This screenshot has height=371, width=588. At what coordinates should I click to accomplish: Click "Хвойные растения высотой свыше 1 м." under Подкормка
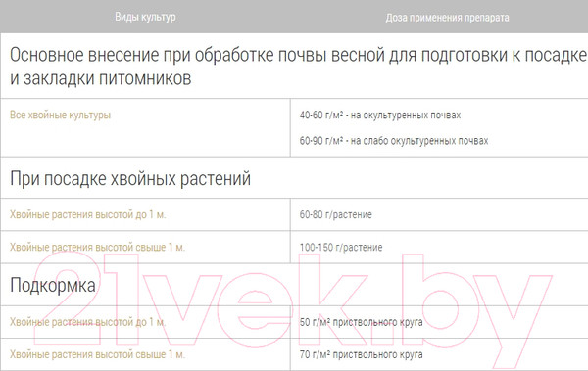tap(97, 354)
